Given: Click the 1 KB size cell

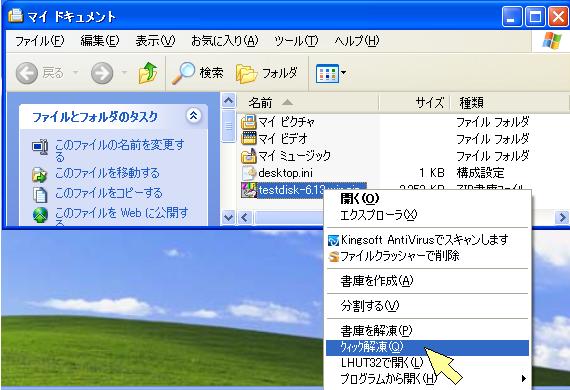Looking at the screenshot, I should pyautogui.click(x=431, y=173).
